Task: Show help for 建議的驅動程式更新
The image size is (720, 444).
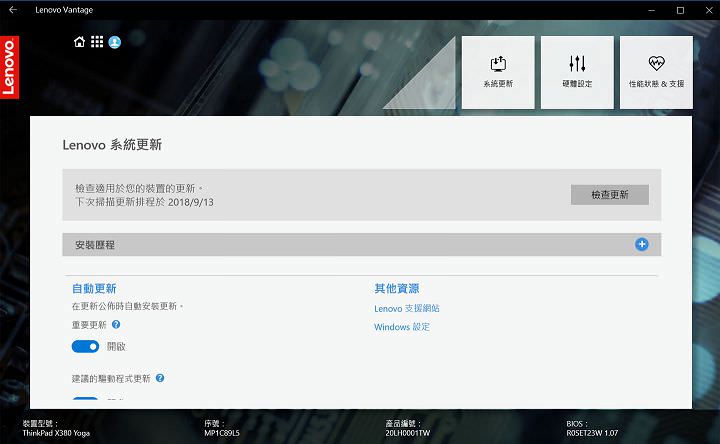Action: tap(160, 379)
